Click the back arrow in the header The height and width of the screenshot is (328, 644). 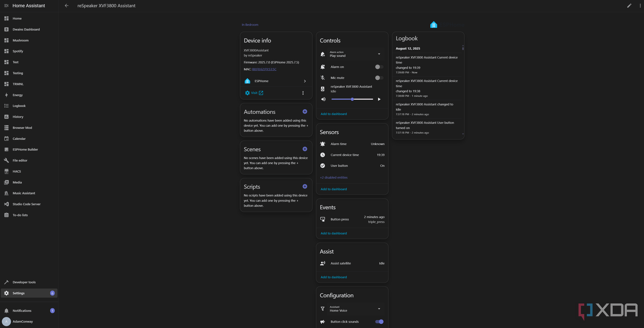(x=67, y=6)
